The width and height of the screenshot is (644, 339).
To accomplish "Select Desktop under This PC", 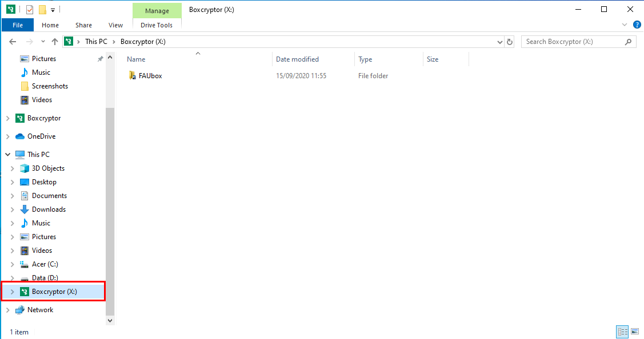I will pyautogui.click(x=45, y=182).
